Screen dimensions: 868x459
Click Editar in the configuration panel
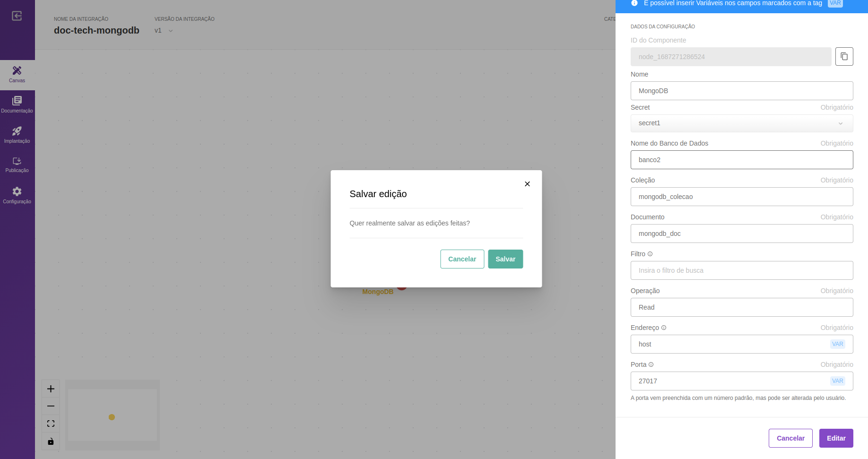tap(836, 438)
